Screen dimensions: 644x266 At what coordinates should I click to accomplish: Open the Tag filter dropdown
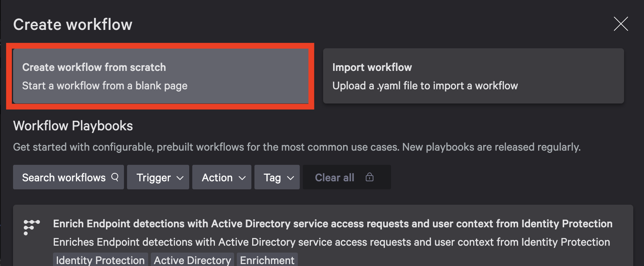277,177
